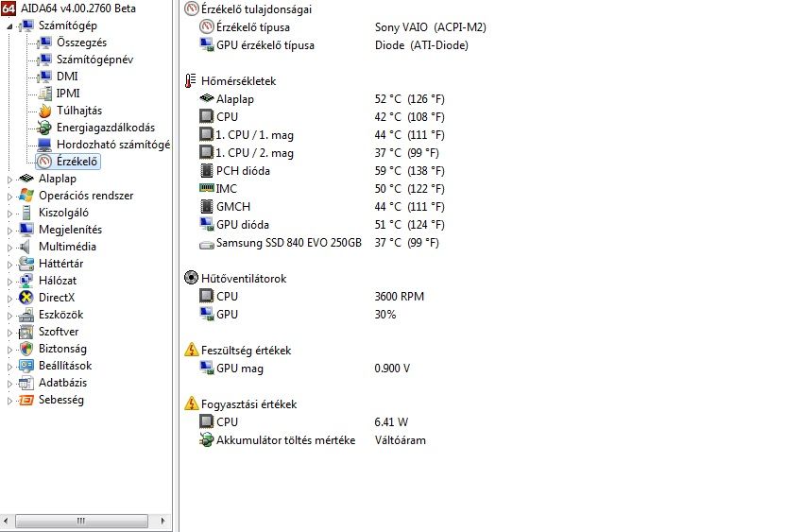Open Energiagazdálkodás power icon
Image resolution: width=786 pixels, height=532 pixels.
(x=44, y=128)
